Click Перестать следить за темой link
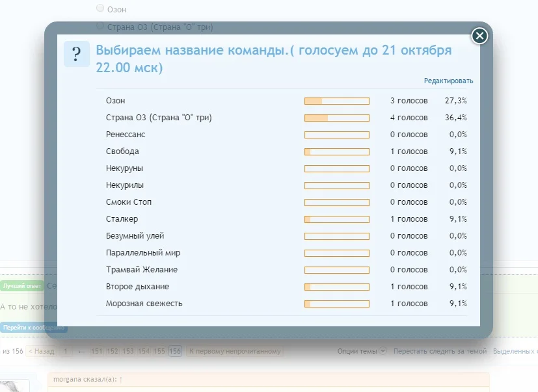Image resolution: width=538 pixels, height=392 pixels. (x=440, y=351)
